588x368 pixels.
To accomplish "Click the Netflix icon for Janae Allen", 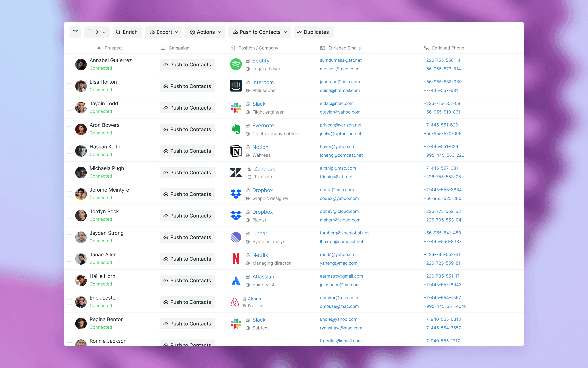I will tap(235, 259).
